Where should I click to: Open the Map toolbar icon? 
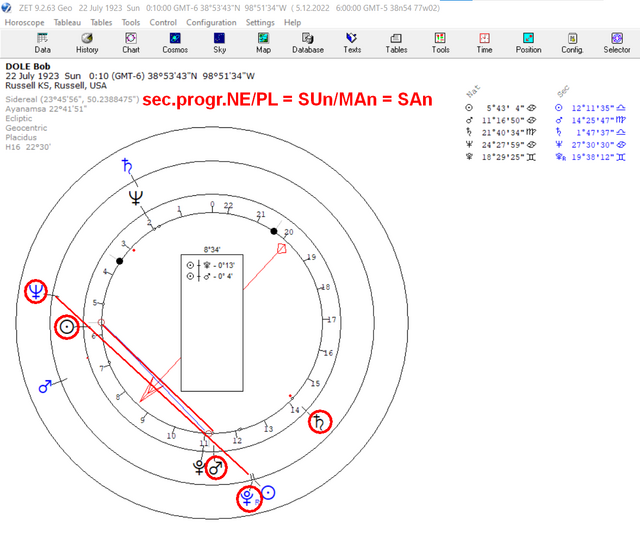(263, 43)
